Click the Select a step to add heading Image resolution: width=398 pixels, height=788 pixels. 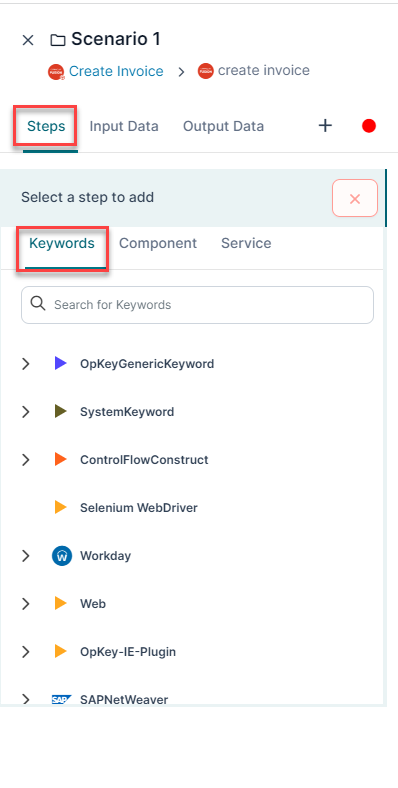click(x=87, y=198)
